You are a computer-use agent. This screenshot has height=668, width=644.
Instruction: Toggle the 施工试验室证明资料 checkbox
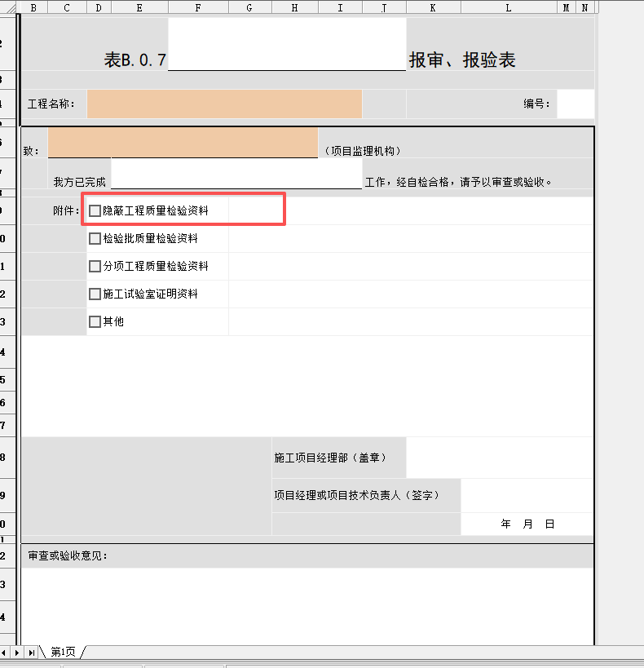(95, 294)
